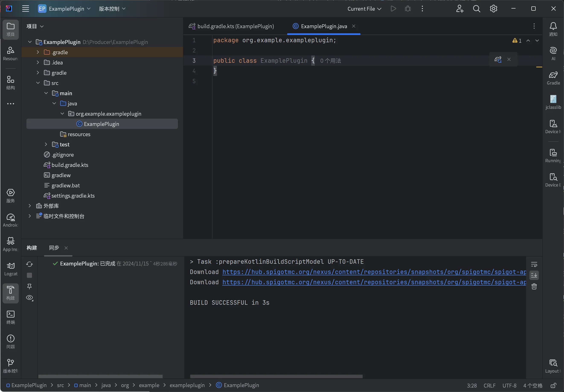
Task: Open the Services tool window
Action: (10, 196)
